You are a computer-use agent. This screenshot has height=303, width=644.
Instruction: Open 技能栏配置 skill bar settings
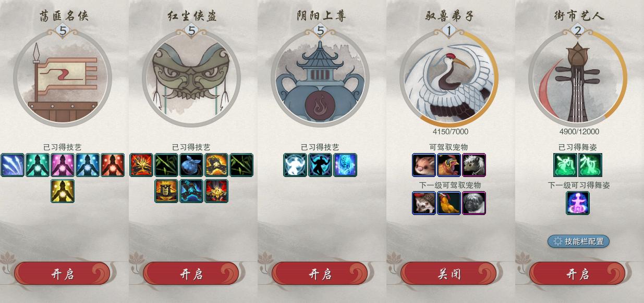point(578,241)
